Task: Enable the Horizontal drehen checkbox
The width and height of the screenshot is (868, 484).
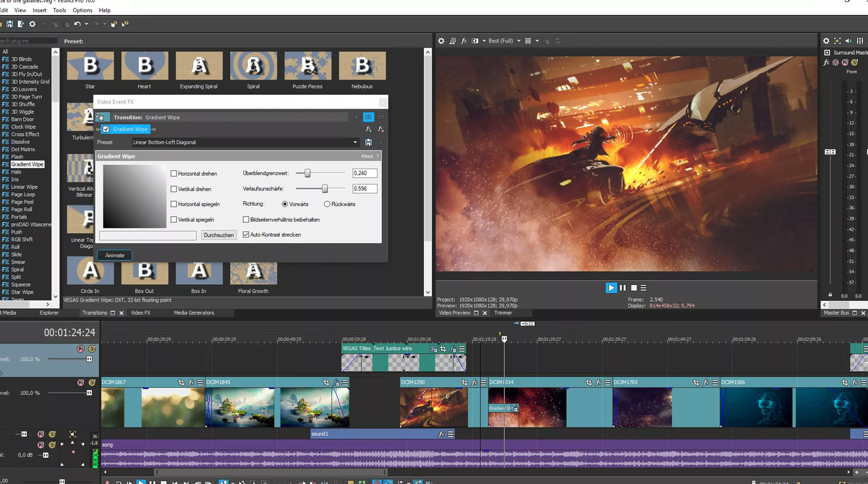Action: tap(174, 174)
